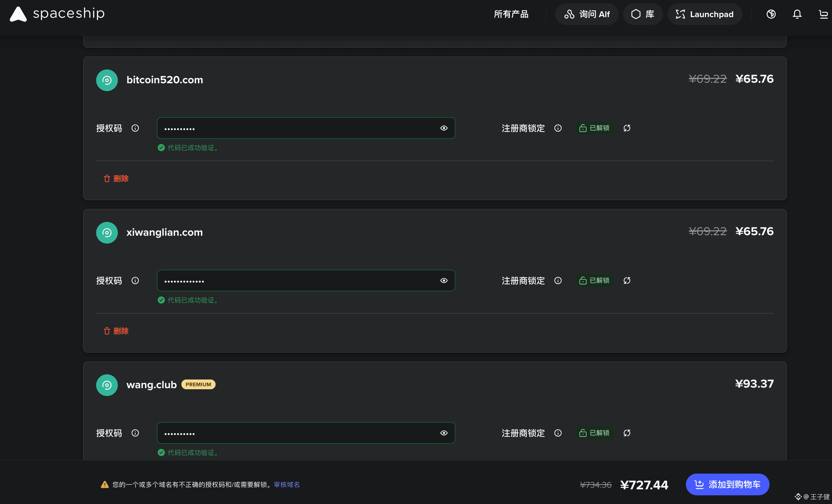This screenshot has width=832, height=504.
Task: Refresh registrar lock status for wang.club
Action: [627, 433]
